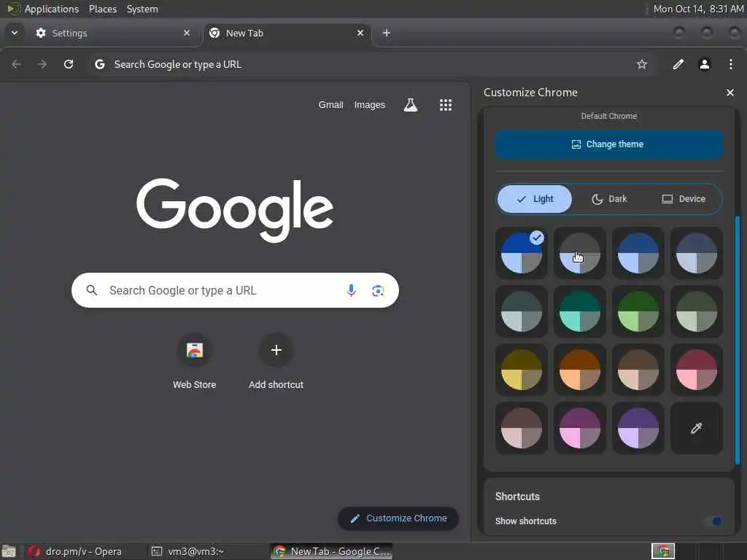Choose the pink-red color swatch
Viewport: 747px width, 560px height.
coord(696,370)
